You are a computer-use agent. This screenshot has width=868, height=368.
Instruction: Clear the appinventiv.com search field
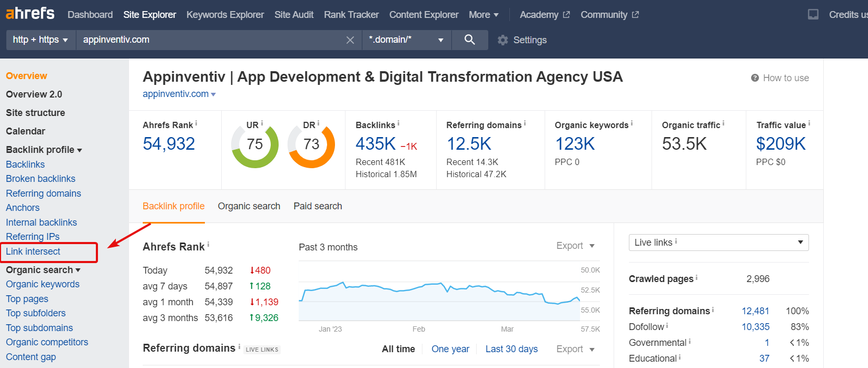click(x=350, y=40)
